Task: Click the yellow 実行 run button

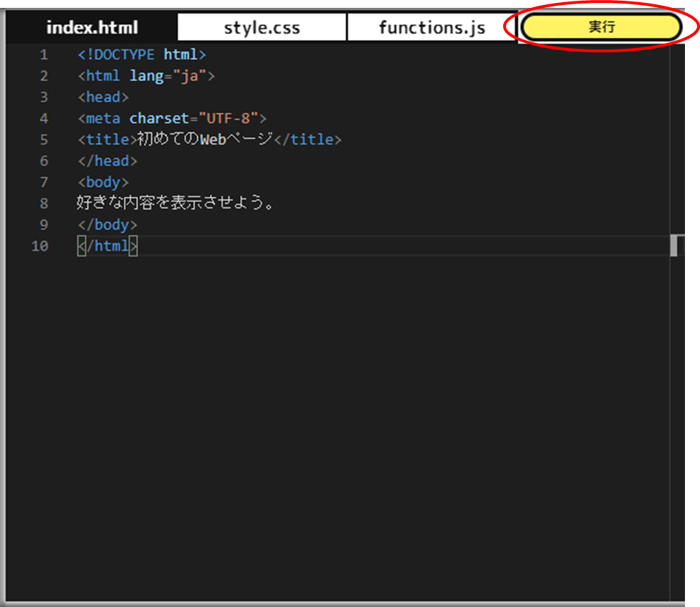Action: 601,27
